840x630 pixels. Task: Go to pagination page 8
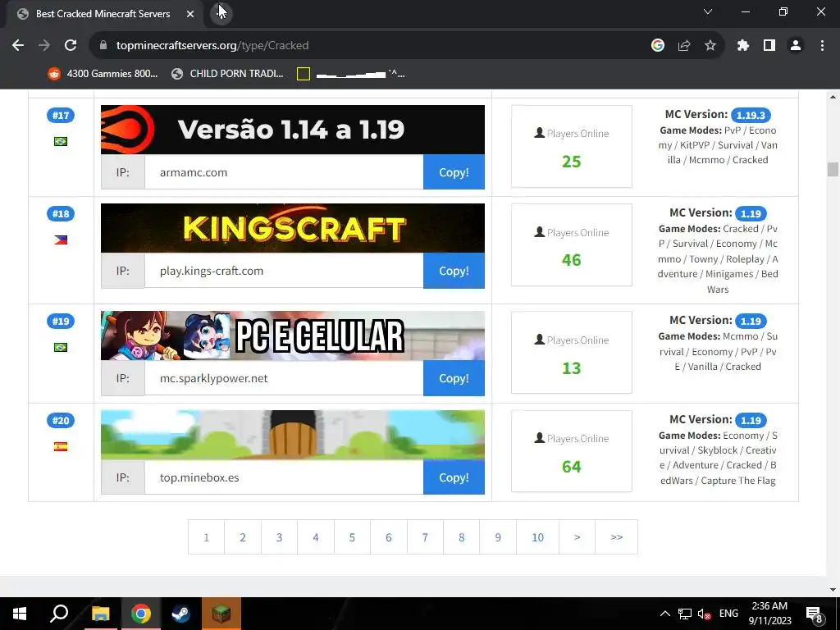(461, 536)
